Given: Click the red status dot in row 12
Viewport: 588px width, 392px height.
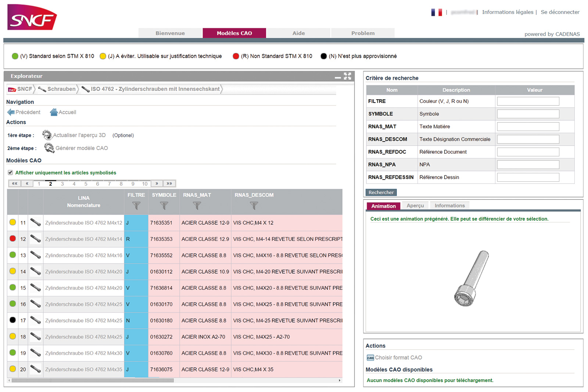Looking at the screenshot, I should pos(13,239).
